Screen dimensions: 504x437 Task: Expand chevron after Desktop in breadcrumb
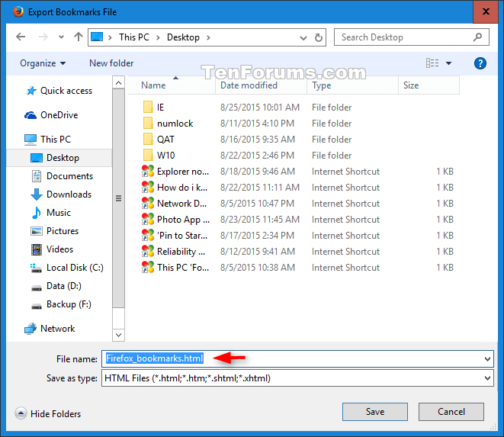[x=208, y=37]
